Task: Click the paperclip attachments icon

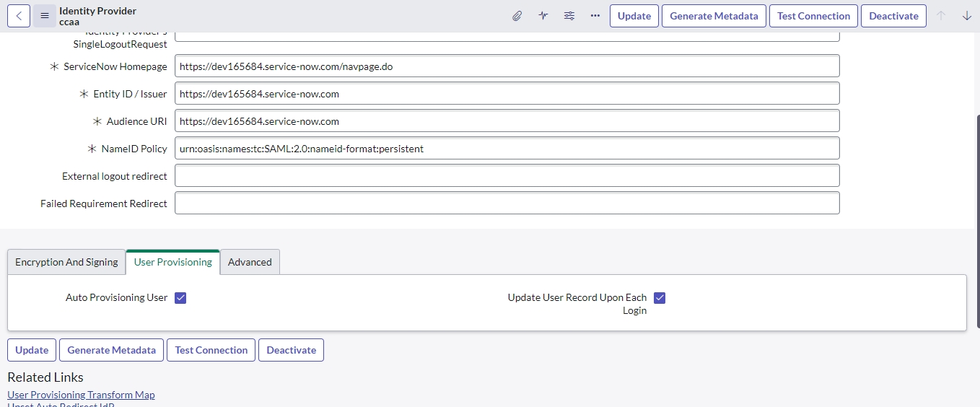Action: [x=517, y=16]
